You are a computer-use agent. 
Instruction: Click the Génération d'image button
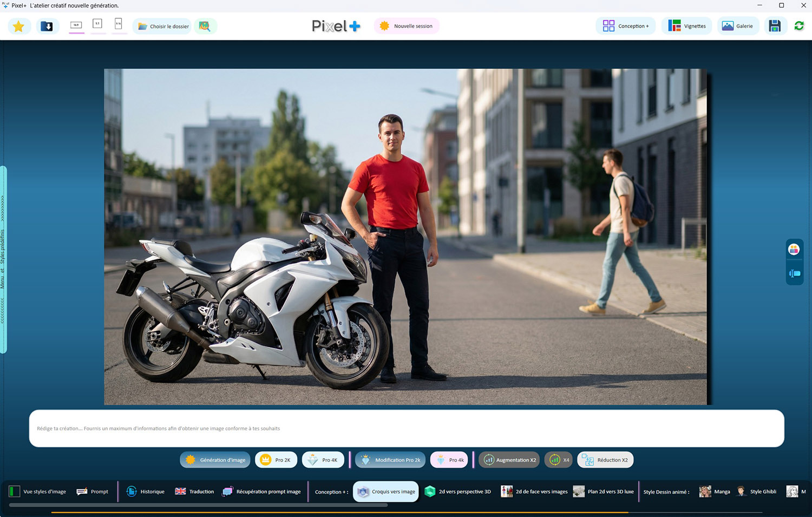[215, 460]
